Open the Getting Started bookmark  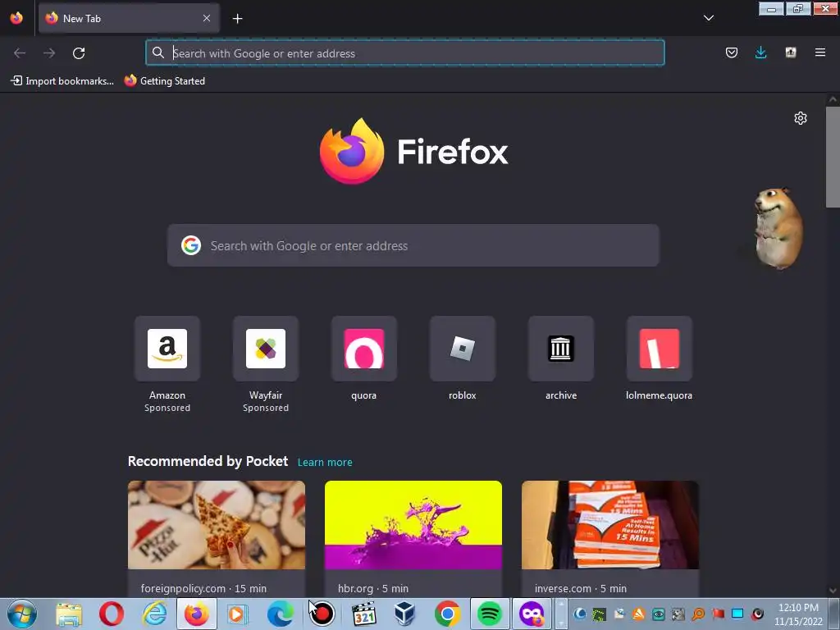165,81
